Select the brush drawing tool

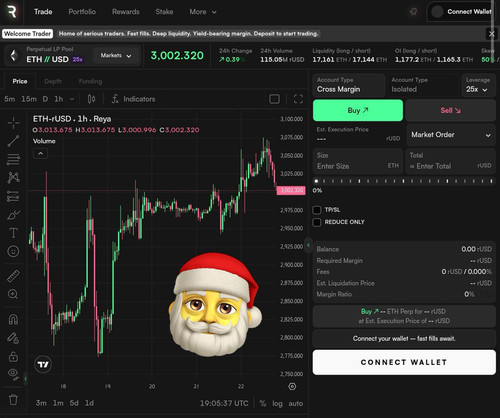click(x=13, y=215)
